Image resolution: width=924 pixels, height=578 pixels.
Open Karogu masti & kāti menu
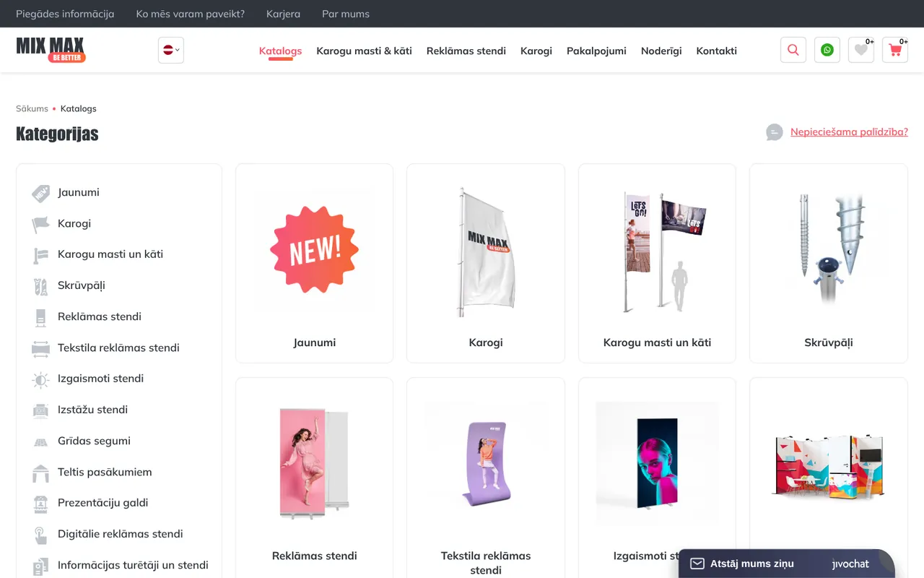coord(364,51)
